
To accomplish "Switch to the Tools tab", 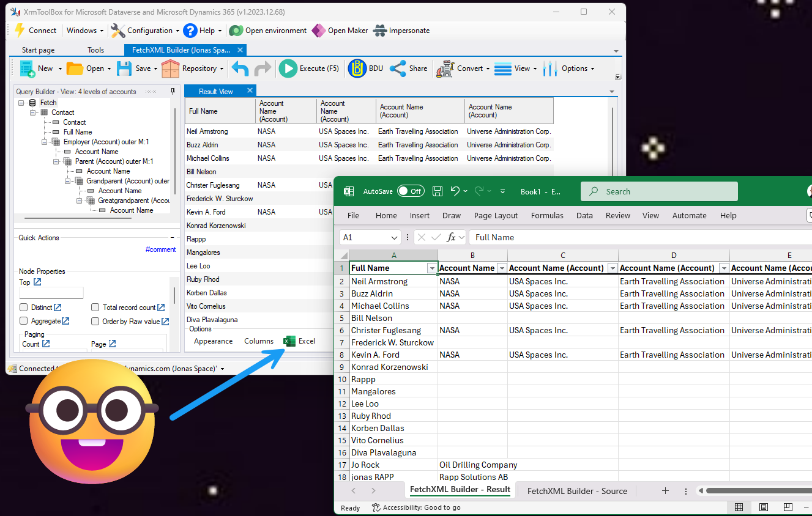I will point(95,50).
